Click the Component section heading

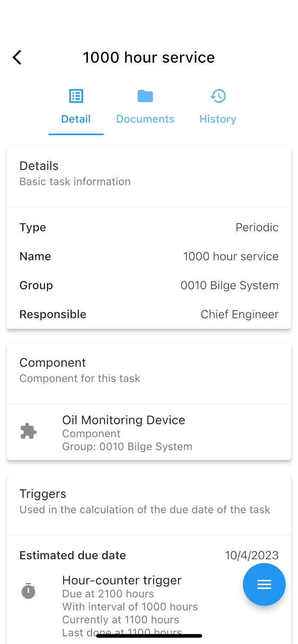coord(52,363)
